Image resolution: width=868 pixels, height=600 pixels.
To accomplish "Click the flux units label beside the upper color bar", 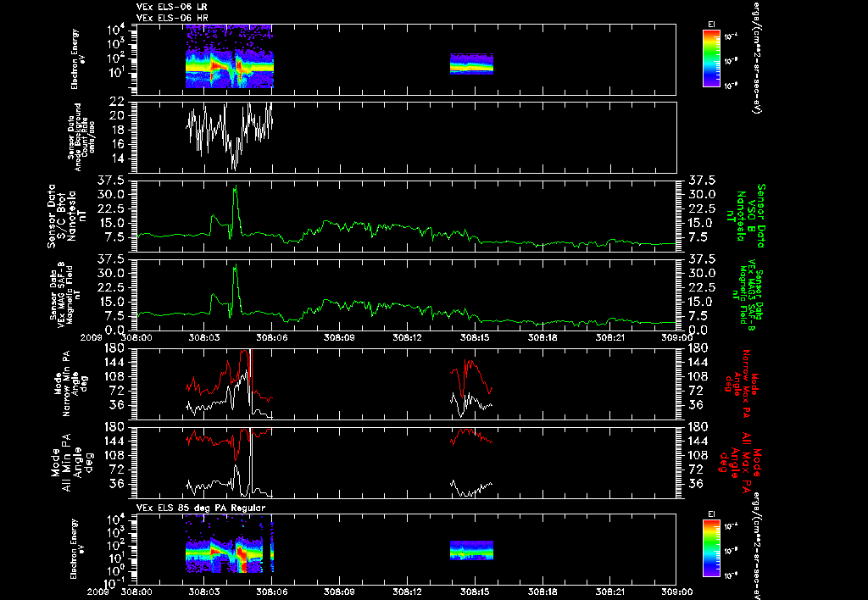I will [x=755, y=57].
